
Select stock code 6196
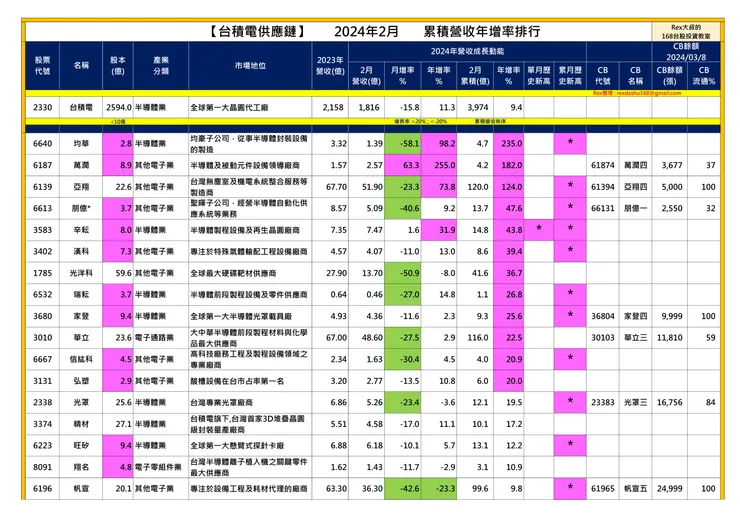click(x=42, y=489)
